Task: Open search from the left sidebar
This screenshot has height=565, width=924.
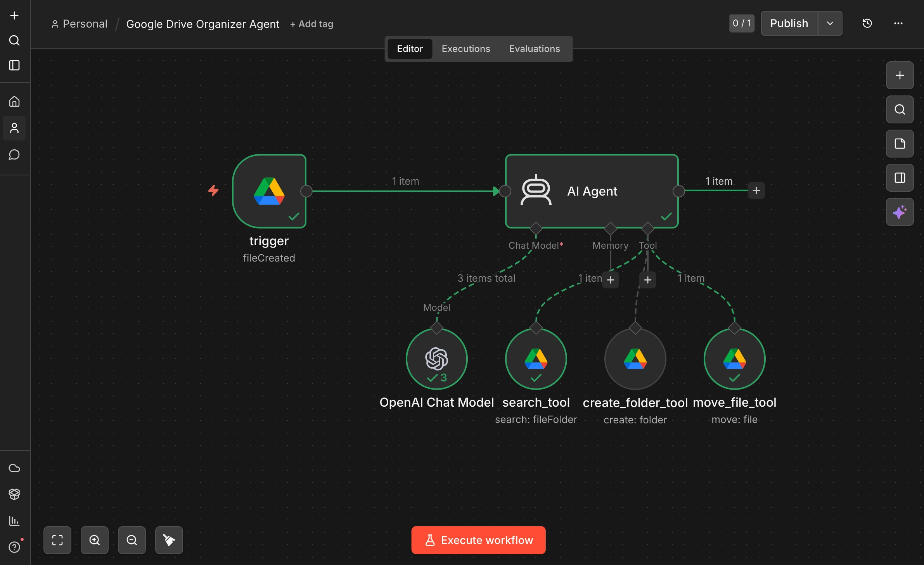Action: point(14,40)
